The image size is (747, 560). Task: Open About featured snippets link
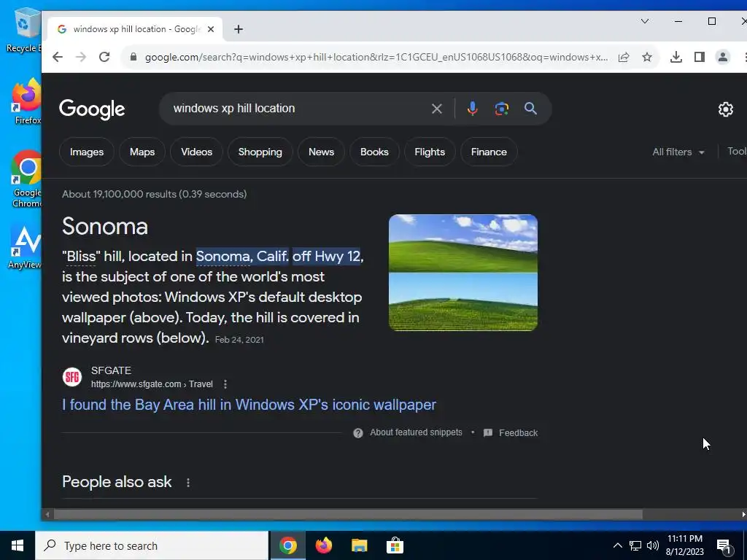coord(416,432)
